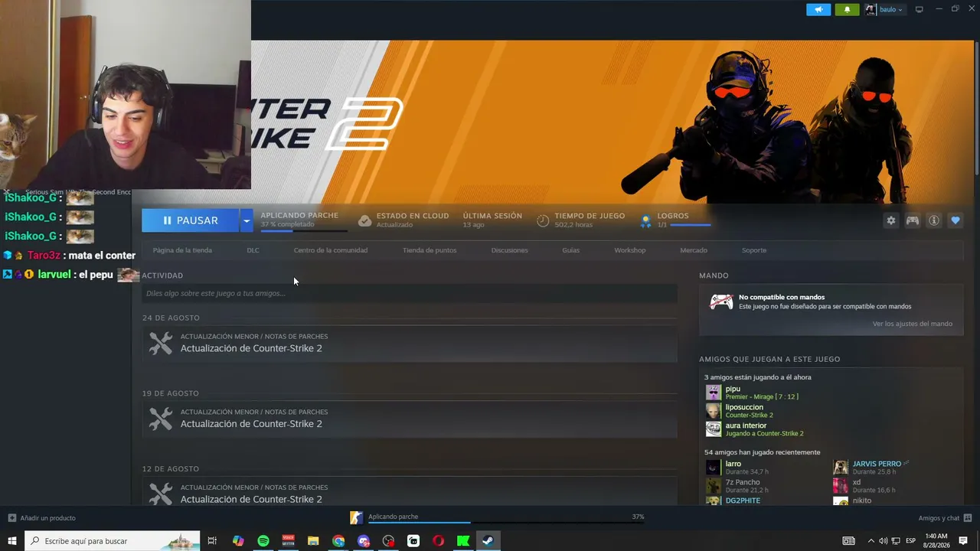
Task: Open friend xd's profile
Action: (x=857, y=482)
